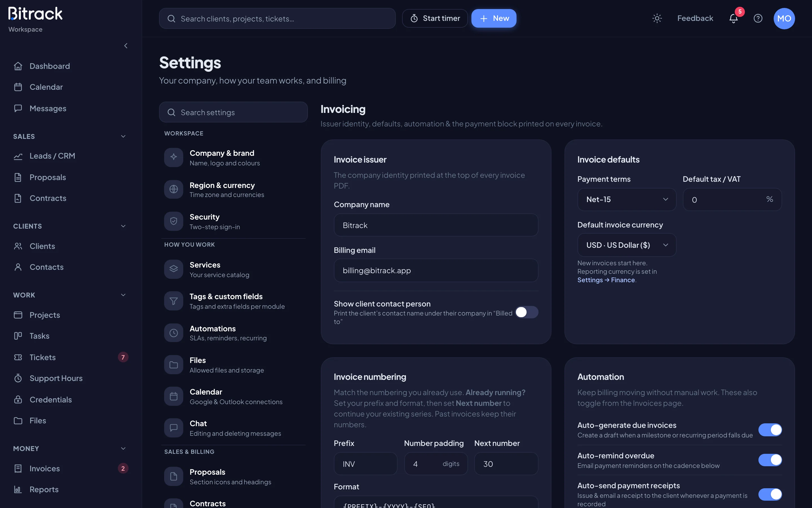Open the MO user avatar menu
812x508 pixels.
(x=784, y=18)
